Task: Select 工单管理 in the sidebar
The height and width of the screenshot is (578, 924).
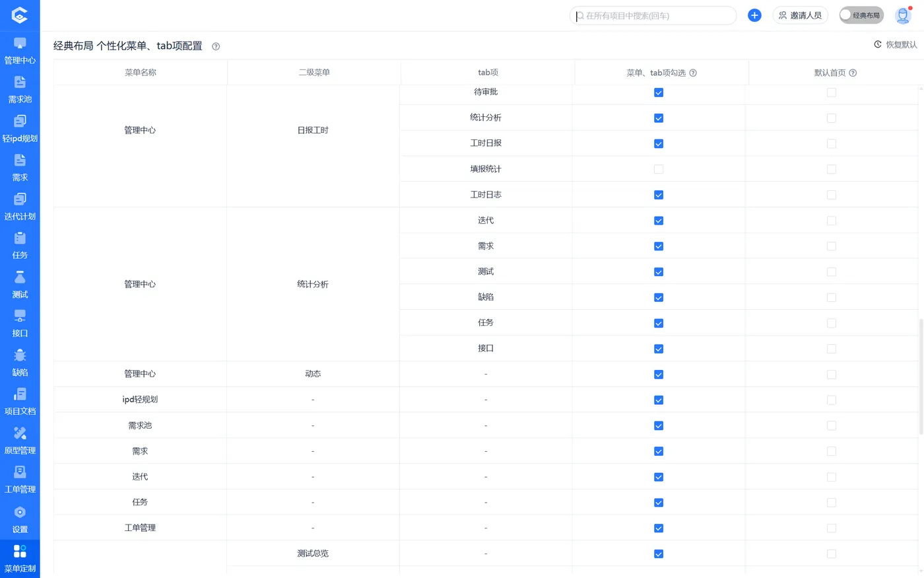Action: [x=20, y=479]
